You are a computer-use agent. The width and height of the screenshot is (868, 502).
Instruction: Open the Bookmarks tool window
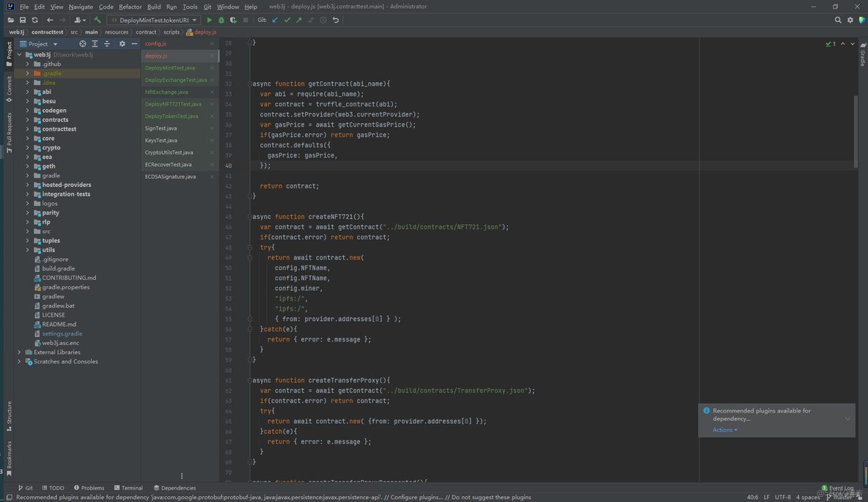coord(9,458)
